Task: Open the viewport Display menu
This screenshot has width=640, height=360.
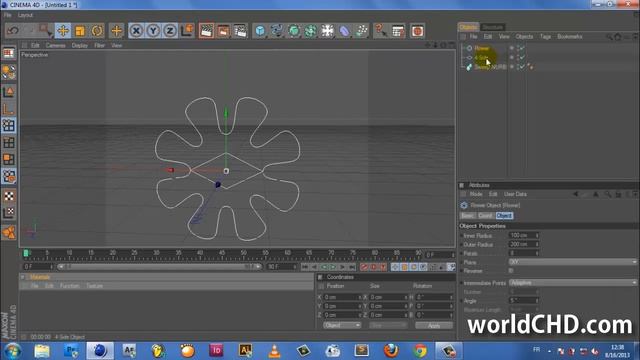Action: (80, 45)
